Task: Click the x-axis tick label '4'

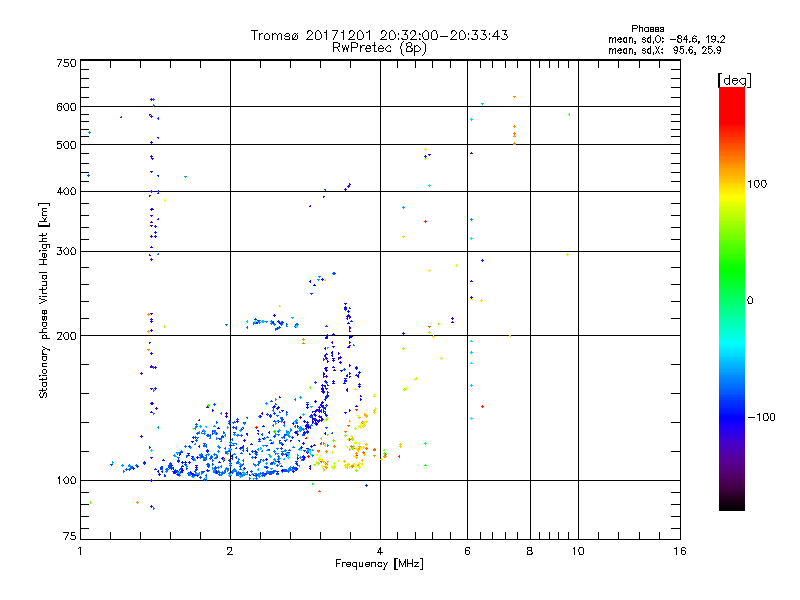Action: [x=380, y=551]
